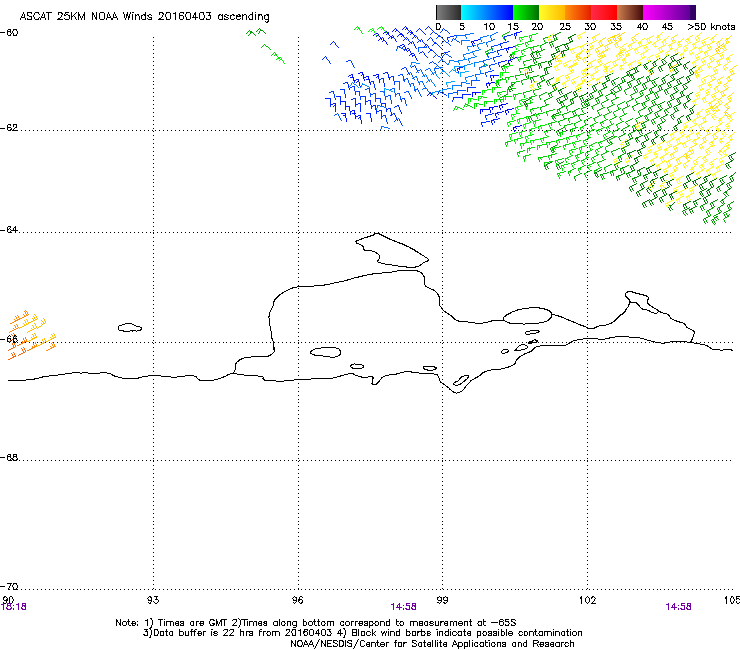The height and width of the screenshot is (650, 740).
Task: Click the '35' legend scale label
Action: 616,27
